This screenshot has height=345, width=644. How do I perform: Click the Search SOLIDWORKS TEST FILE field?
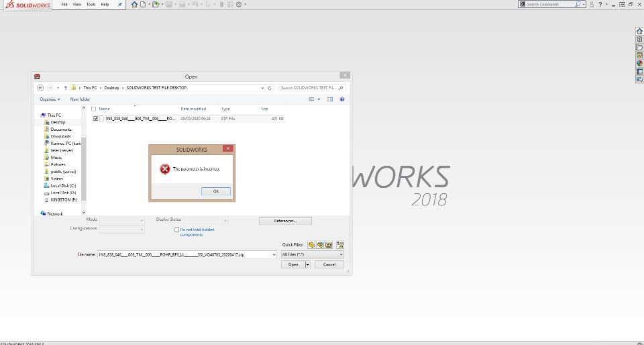pyautogui.click(x=312, y=87)
